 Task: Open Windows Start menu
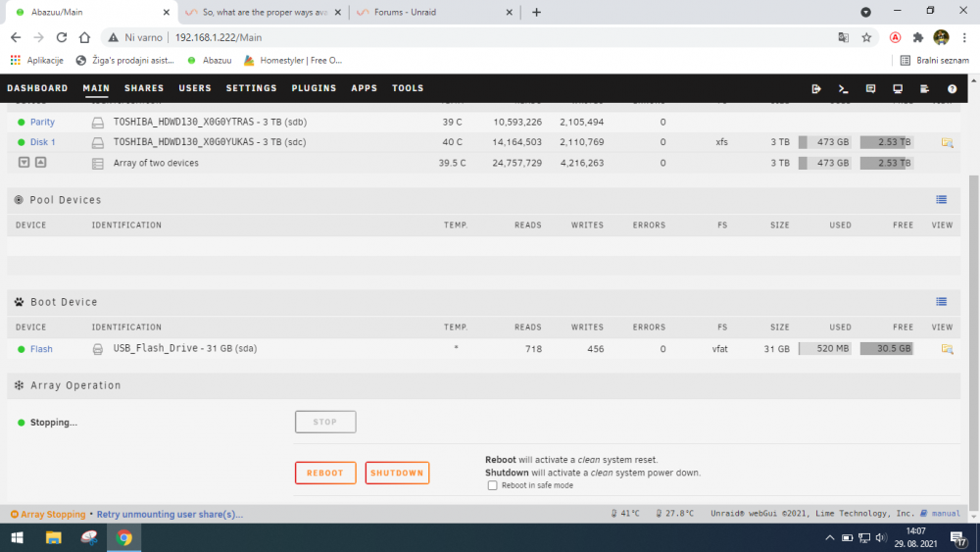point(18,537)
